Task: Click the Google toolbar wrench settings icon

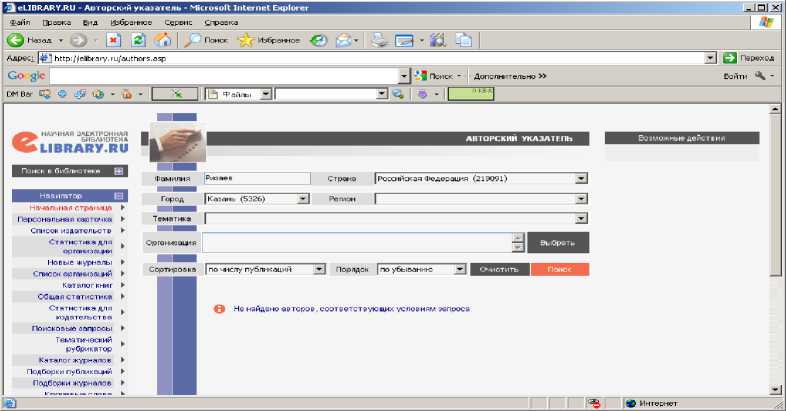Action: click(x=760, y=76)
